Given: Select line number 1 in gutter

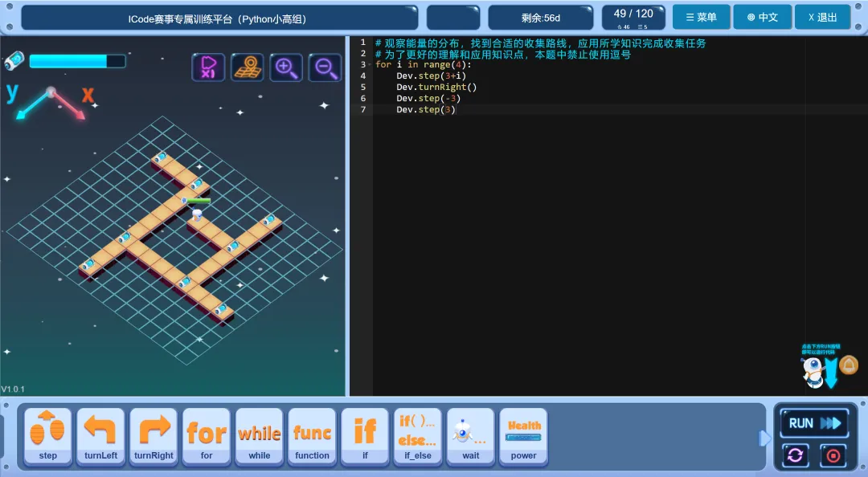Looking at the screenshot, I should pyautogui.click(x=363, y=42).
